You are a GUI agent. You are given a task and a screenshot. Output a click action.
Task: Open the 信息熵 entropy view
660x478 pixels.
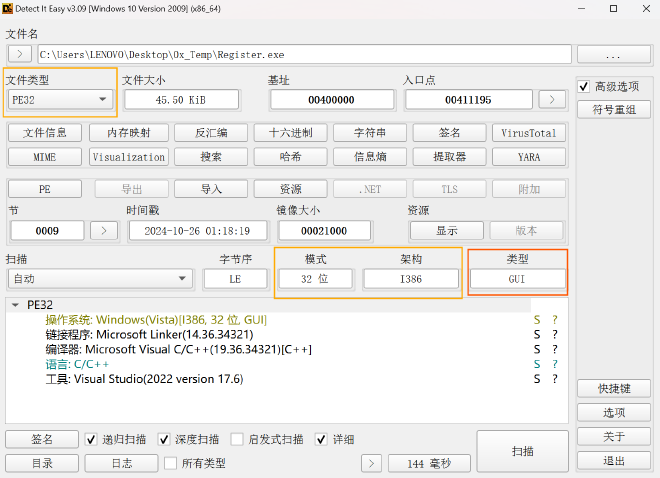click(370, 157)
